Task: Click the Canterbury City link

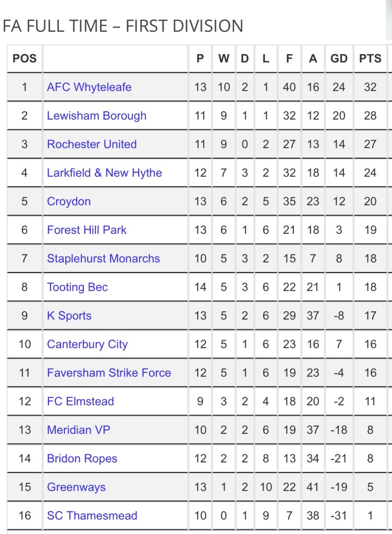Action: point(87,344)
